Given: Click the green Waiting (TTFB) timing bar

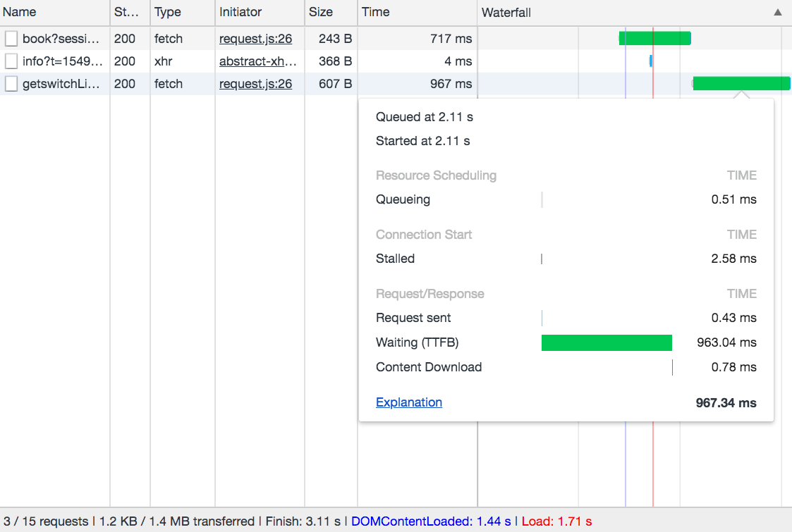Looking at the screenshot, I should click(607, 342).
